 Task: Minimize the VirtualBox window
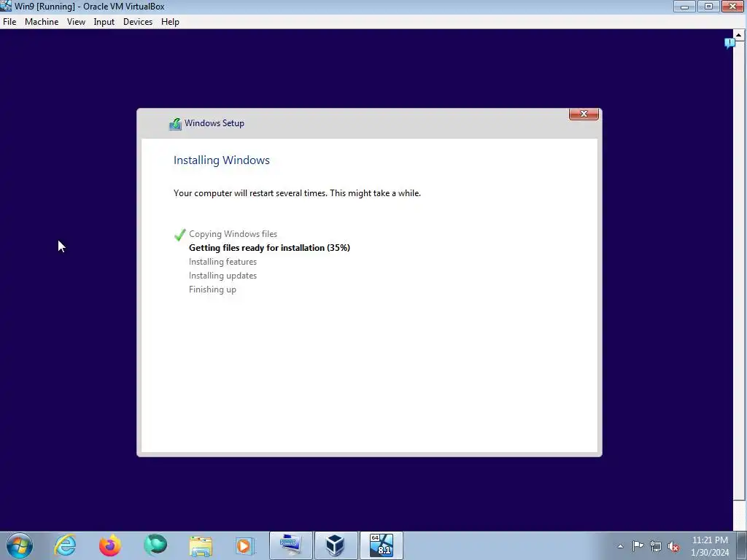684,6
